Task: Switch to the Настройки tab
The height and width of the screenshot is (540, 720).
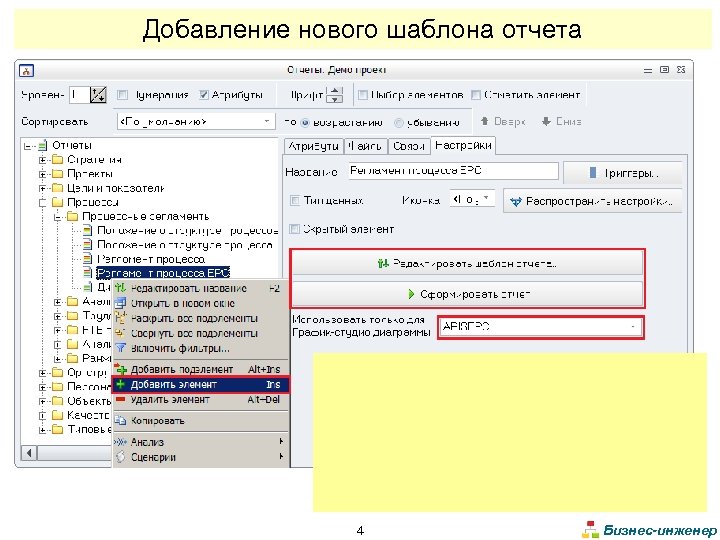Action: coord(463,146)
